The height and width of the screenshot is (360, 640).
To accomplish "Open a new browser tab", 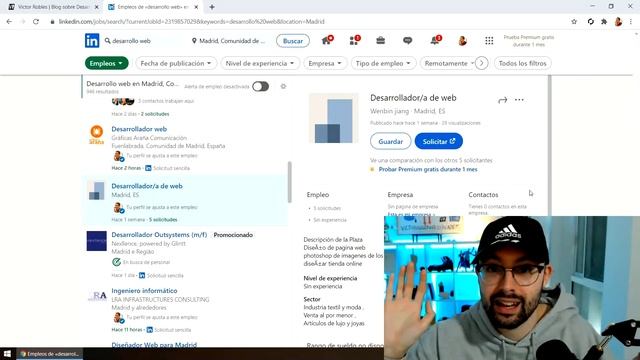I will click(x=212, y=7).
